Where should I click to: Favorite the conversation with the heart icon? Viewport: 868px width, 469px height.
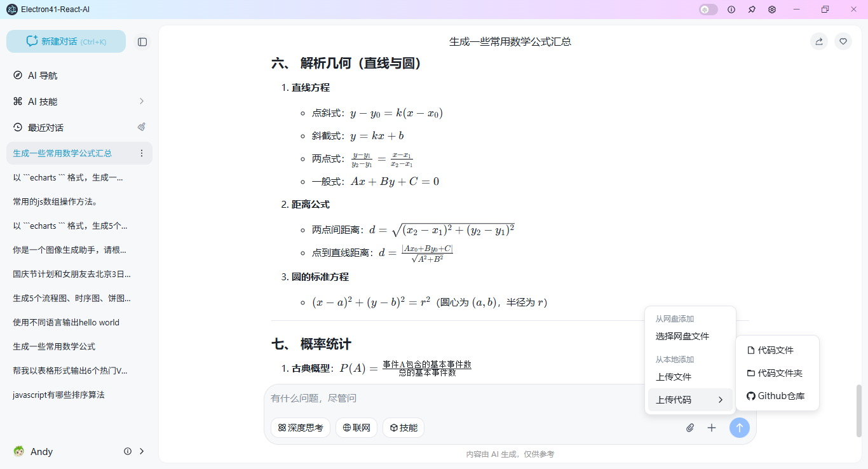[x=843, y=41]
